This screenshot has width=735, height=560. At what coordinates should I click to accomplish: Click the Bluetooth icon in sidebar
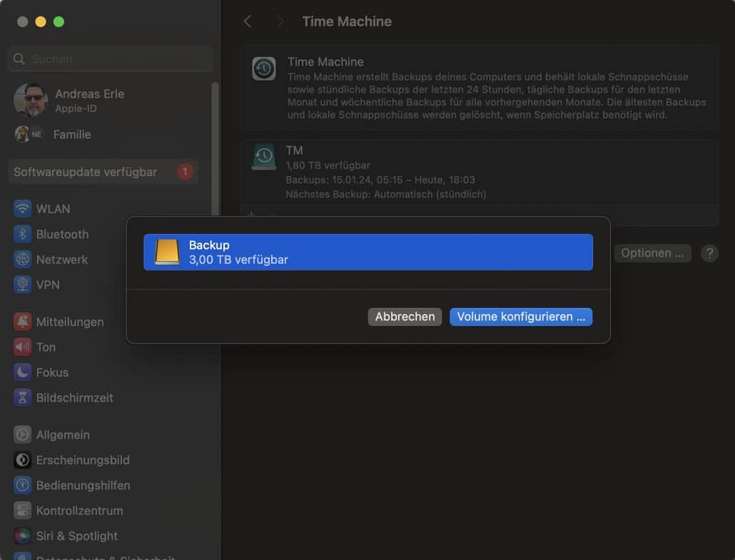22,234
